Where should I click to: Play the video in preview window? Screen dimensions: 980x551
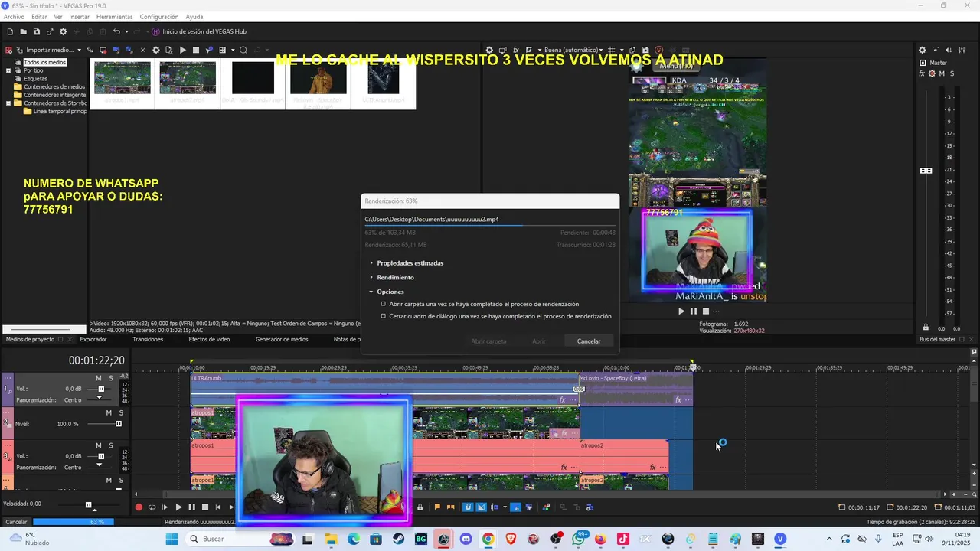681,311
